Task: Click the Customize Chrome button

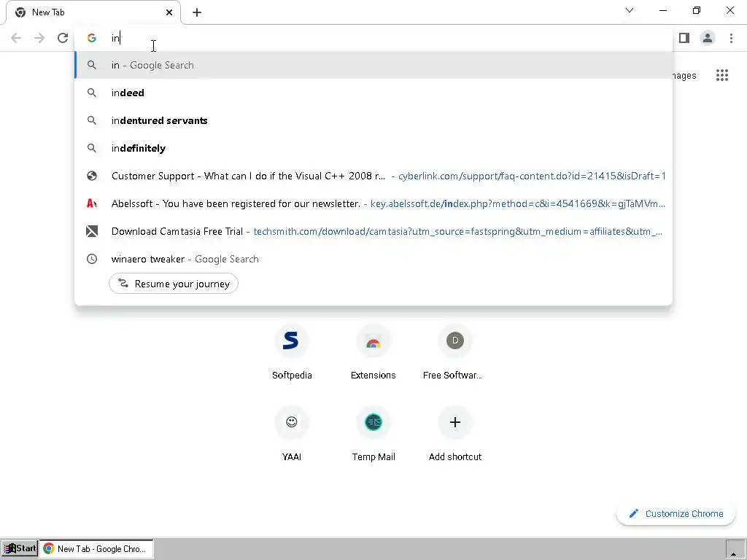Action: pos(676,514)
